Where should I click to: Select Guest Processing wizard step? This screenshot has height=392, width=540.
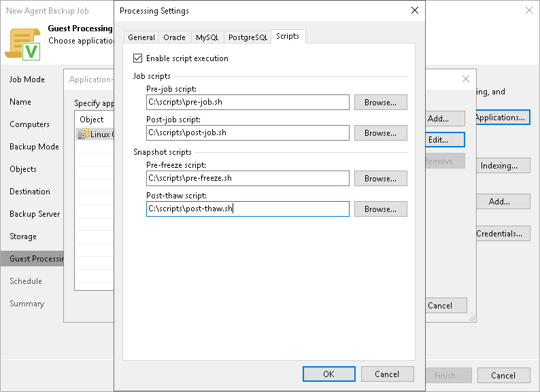coord(32,259)
